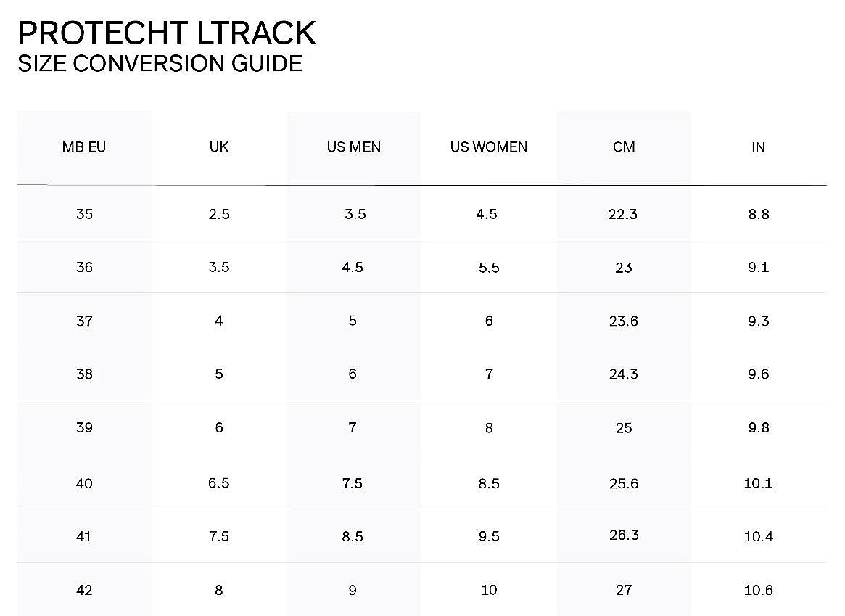Click US Women size 10 cell

point(489,590)
